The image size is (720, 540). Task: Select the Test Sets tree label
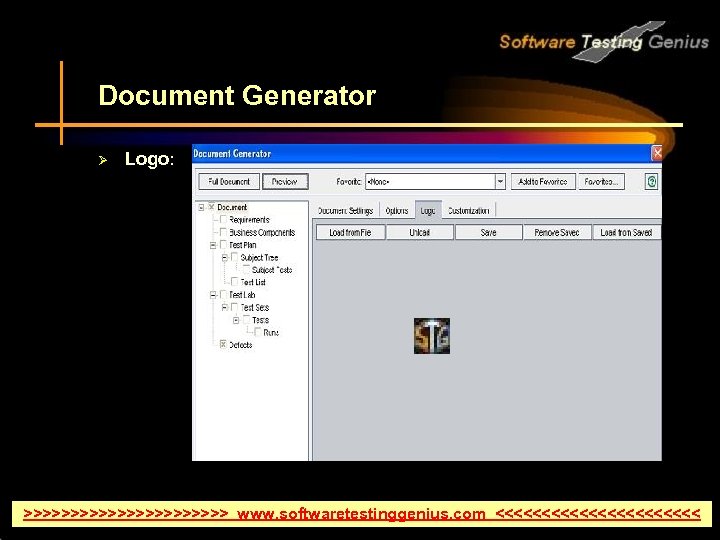tap(255, 307)
